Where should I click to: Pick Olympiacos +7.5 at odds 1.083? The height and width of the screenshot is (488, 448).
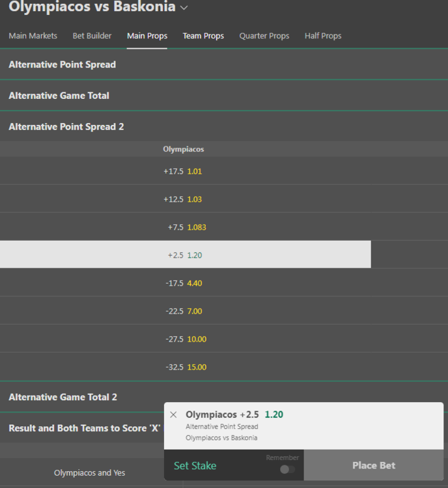pos(186,226)
